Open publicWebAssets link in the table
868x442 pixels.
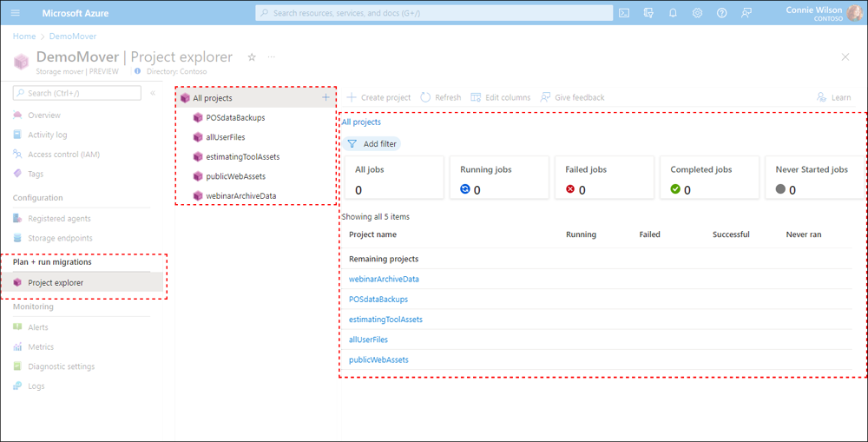point(378,360)
